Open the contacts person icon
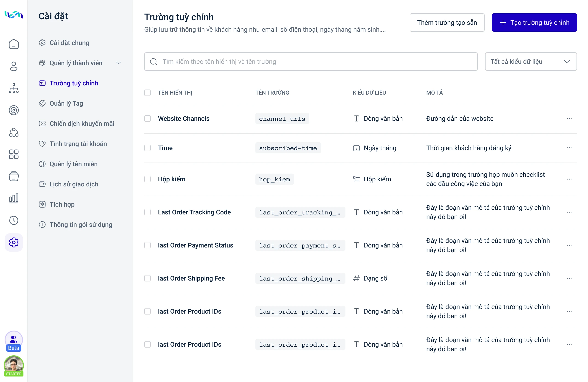This screenshot has height=382, width=588. [14, 66]
